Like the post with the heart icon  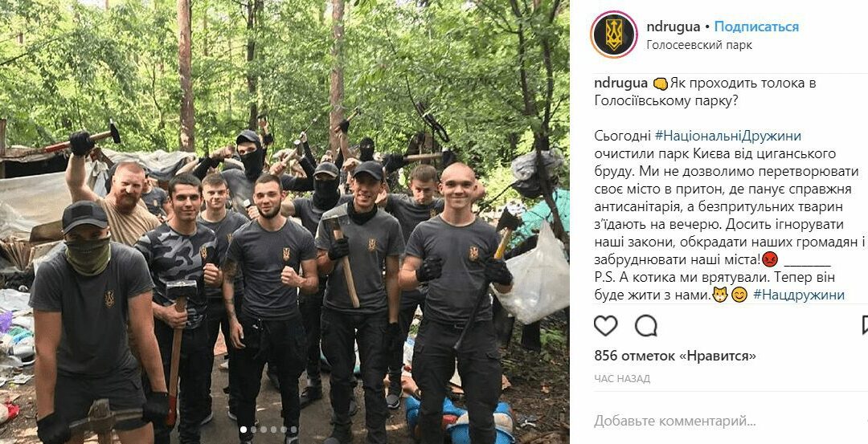point(606,326)
